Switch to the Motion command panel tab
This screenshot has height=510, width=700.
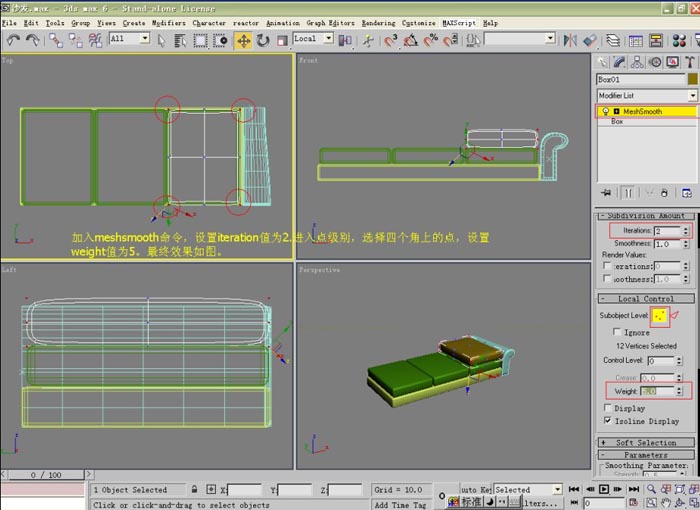[x=655, y=62]
